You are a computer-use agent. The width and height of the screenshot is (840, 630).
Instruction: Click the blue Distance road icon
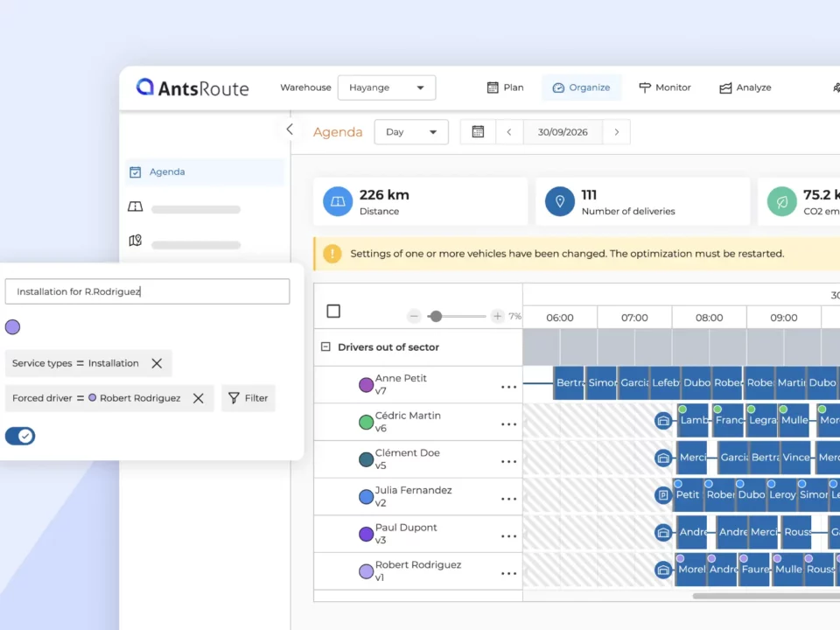pyautogui.click(x=338, y=201)
